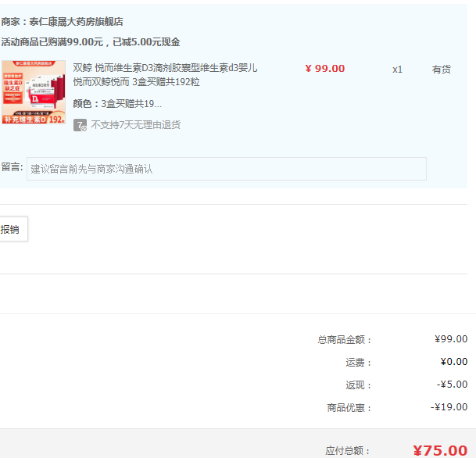The width and height of the screenshot is (476, 458).
Task: Click the 返现 value -¥5.00
Action: tap(452, 385)
